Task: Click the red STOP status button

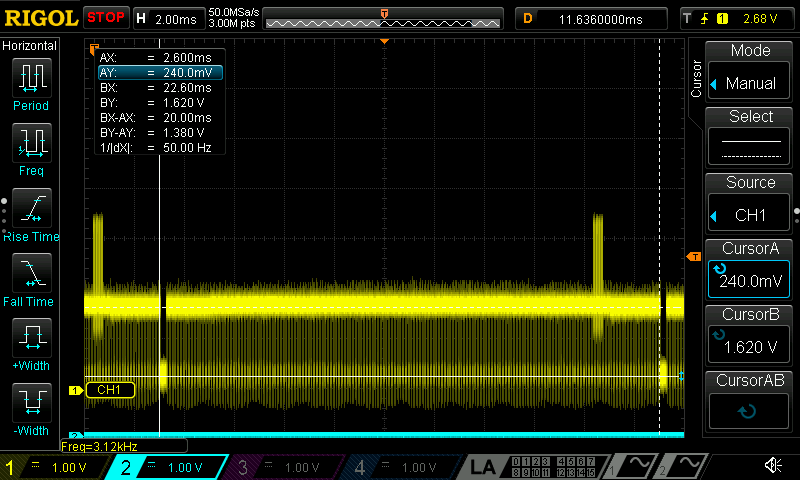Action: pos(106,18)
